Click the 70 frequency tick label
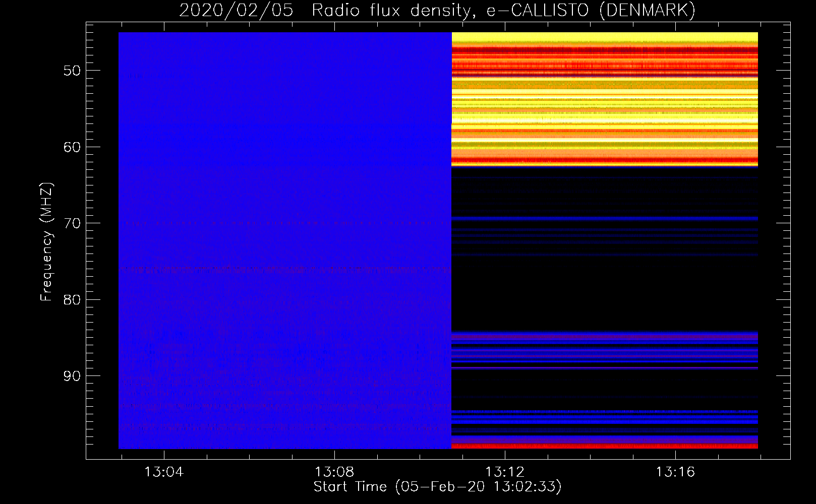The height and width of the screenshot is (504, 816). (x=72, y=223)
